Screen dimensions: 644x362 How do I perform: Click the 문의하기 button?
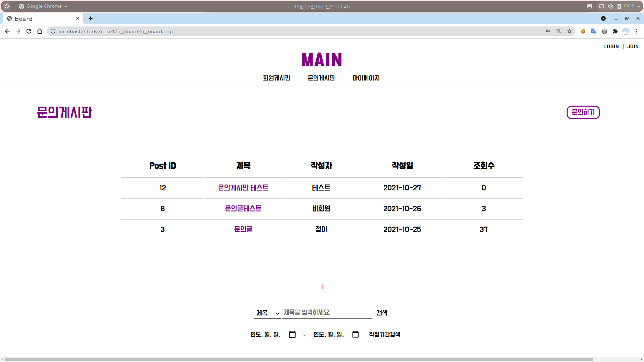click(x=583, y=112)
